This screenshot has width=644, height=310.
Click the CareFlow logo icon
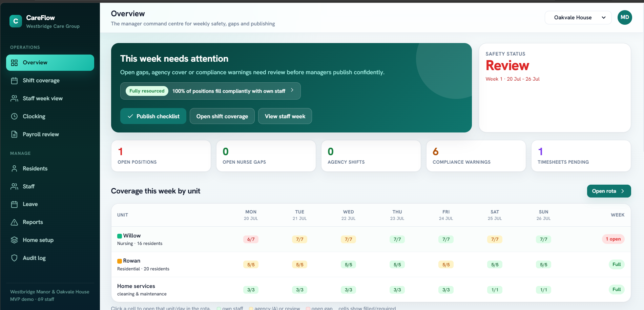tap(16, 21)
